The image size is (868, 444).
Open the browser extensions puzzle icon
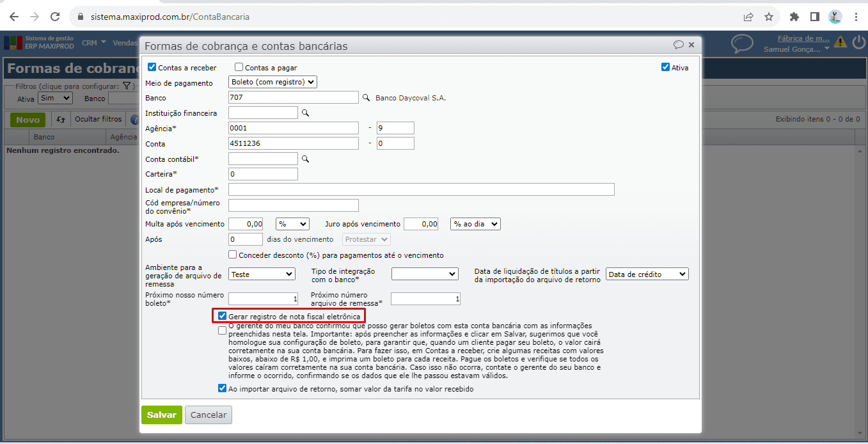pos(794,17)
